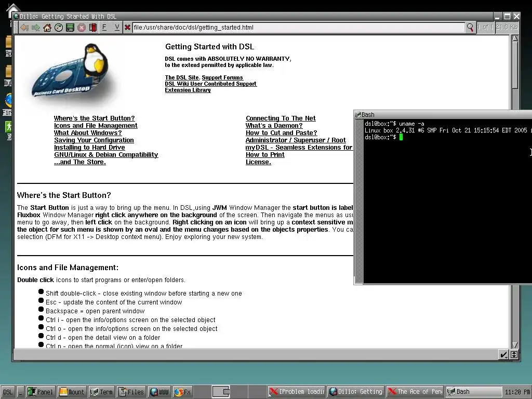The height and width of the screenshot is (399, 532).
Task: Switch to '[Problem loadi' taskbar window
Action: [x=297, y=392]
